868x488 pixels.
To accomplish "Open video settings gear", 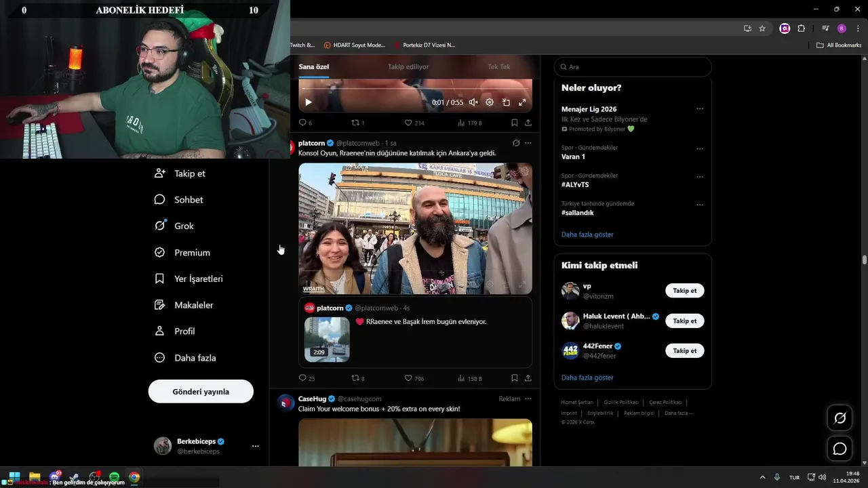I will coord(490,102).
